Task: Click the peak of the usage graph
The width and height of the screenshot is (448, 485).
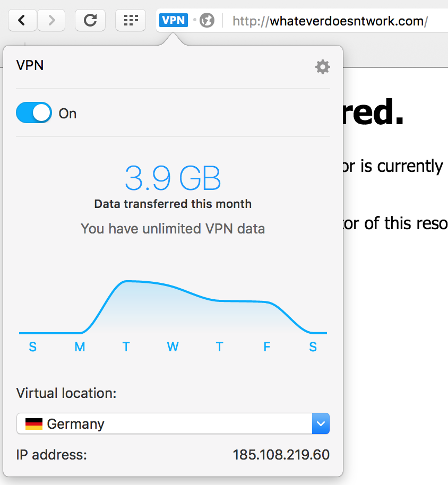Action: pyautogui.click(x=126, y=281)
